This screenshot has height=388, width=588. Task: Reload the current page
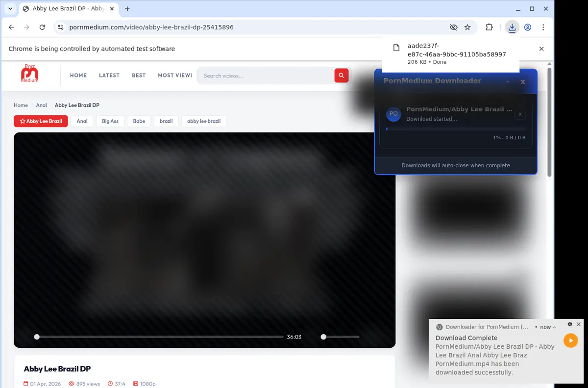tap(42, 27)
